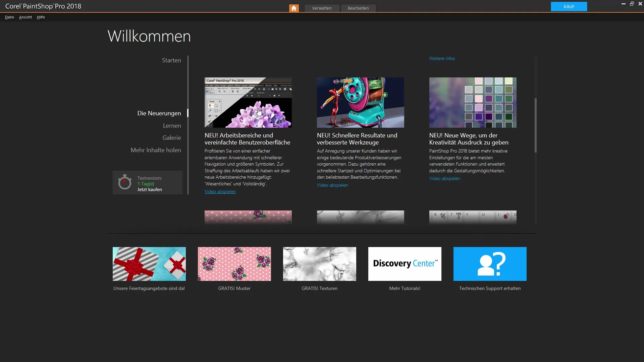Click heading NEU! Neue Wege Kreativität
The width and height of the screenshot is (644, 362).
pyautogui.click(x=469, y=139)
